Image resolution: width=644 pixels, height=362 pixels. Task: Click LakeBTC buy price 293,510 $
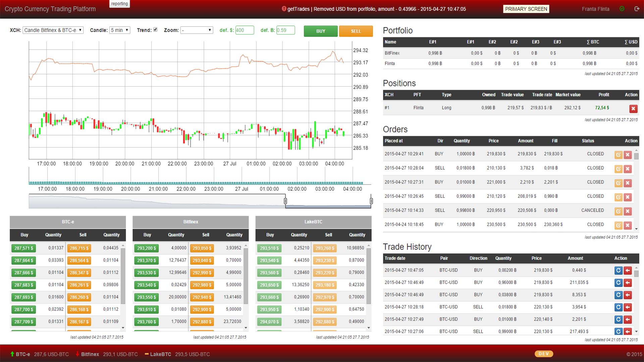(x=269, y=248)
